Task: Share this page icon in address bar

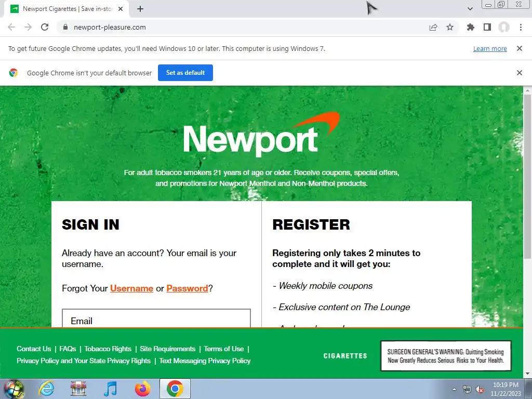Action: click(433, 27)
